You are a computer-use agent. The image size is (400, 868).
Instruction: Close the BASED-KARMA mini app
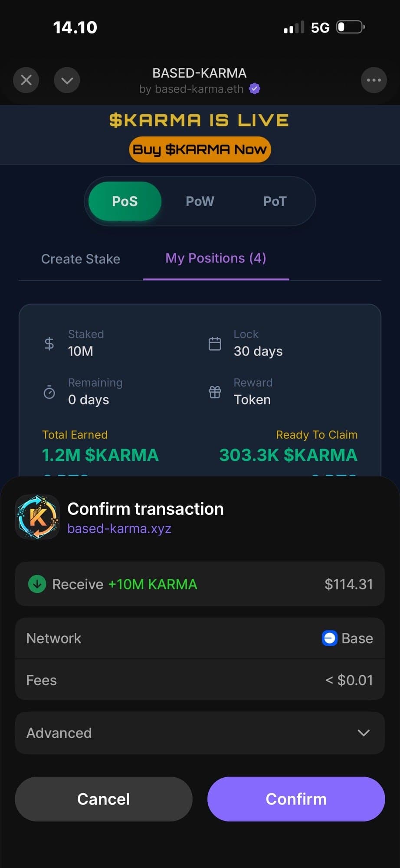(26, 80)
